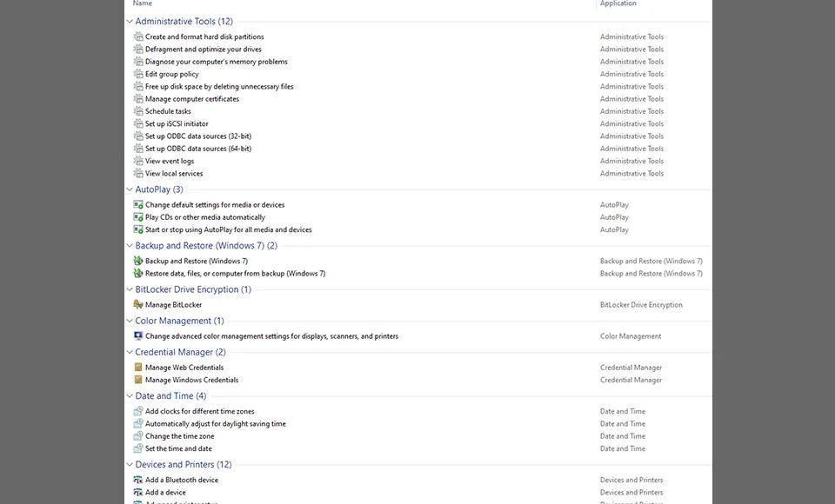Collapse Backup and Restore (Windows 7) group chevron

pos(130,245)
